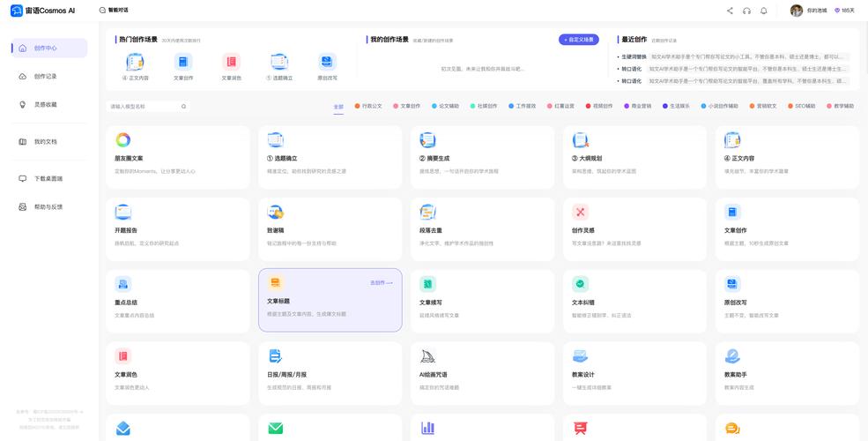The height and width of the screenshot is (441, 868).
Task: Click the ③ 大纲规划 card icon
Action: [580, 140]
